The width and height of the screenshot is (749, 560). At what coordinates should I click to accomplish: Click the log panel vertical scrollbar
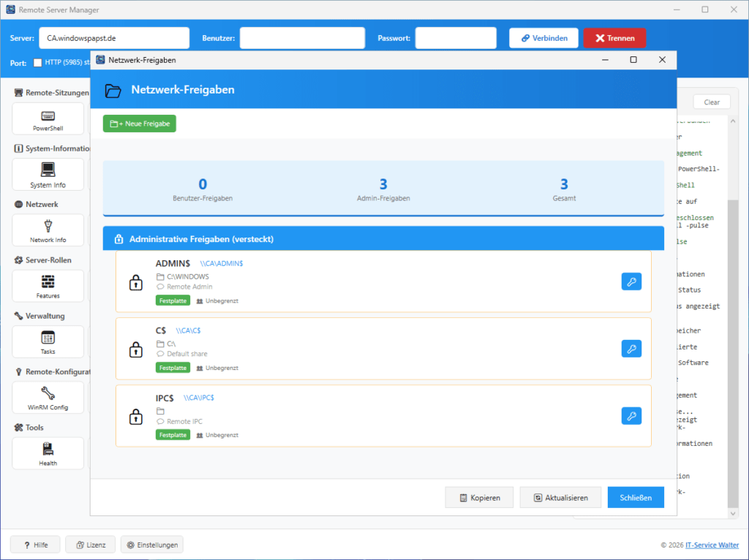coord(732,329)
